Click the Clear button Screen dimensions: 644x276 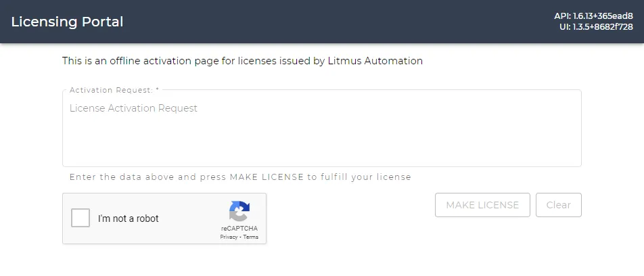(559, 205)
